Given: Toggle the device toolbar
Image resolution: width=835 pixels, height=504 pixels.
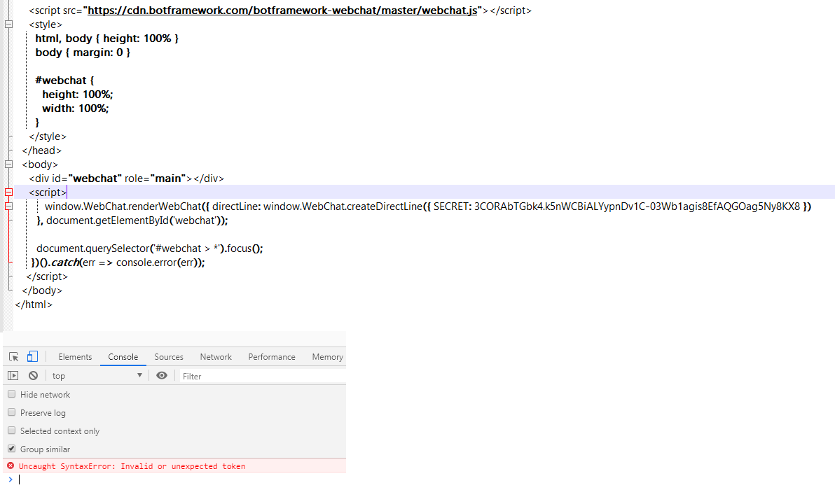Looking at the screenshot, I should [x=32, y=356].
